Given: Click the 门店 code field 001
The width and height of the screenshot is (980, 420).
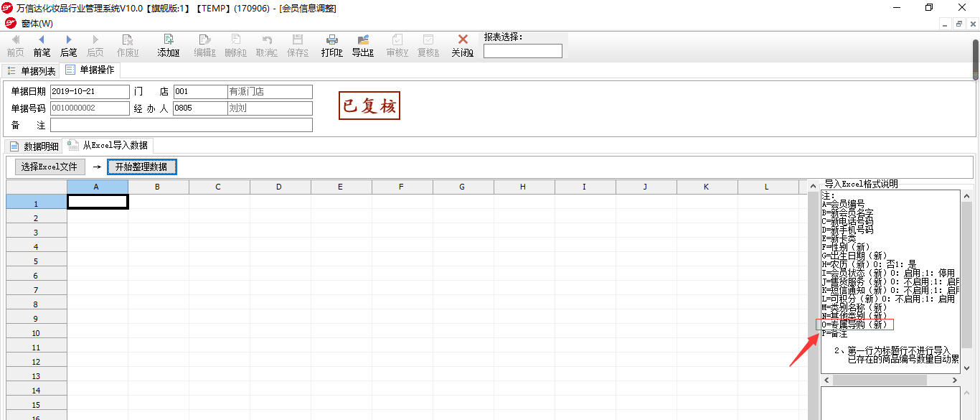Looking at the screenshot, I should tap(200, 92).
